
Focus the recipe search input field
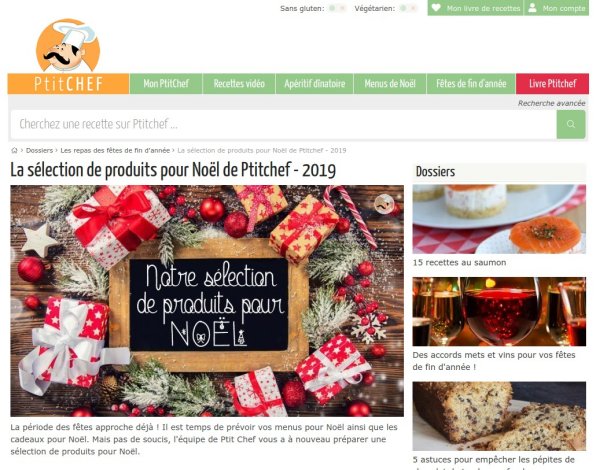284,124
